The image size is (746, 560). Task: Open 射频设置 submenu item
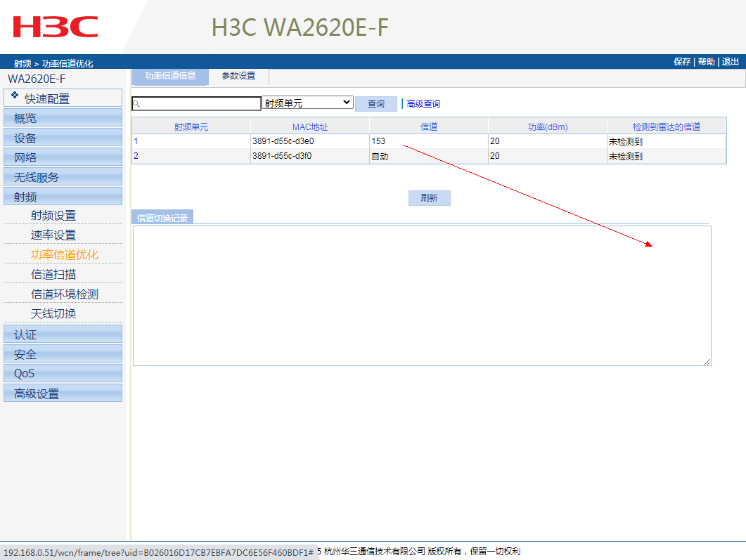(53, 215)
